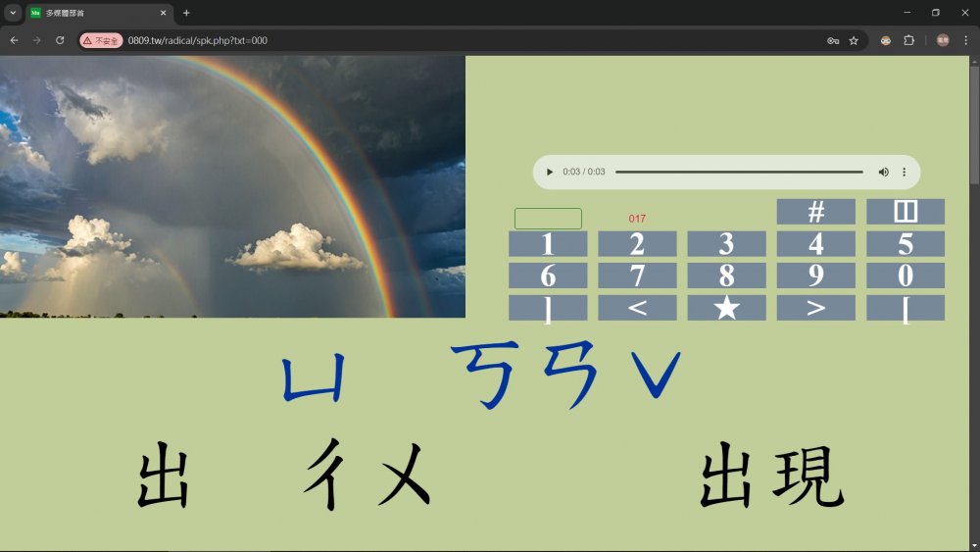
Task: Click the green-bordered input box
Action: tap(548, 219)
